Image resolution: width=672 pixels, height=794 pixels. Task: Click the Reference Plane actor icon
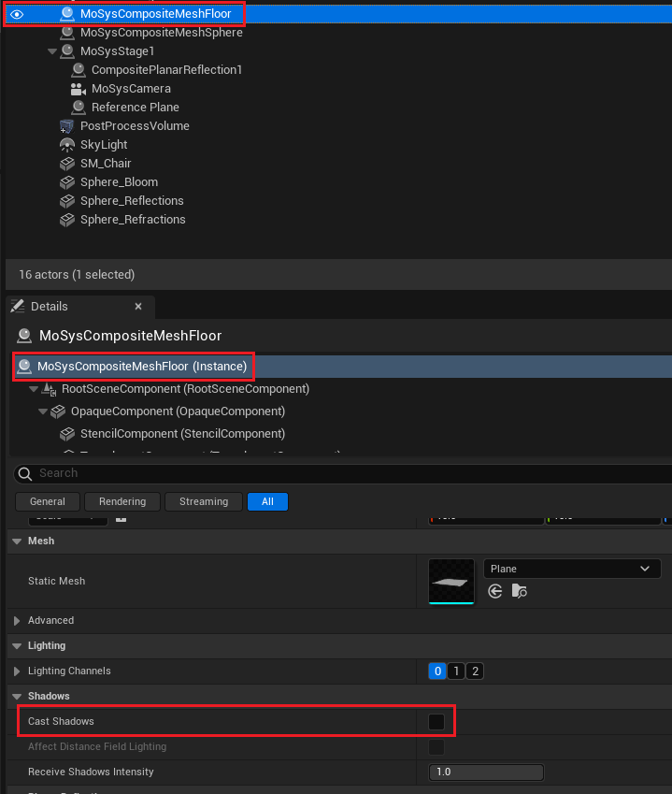[x=78, y=108]
